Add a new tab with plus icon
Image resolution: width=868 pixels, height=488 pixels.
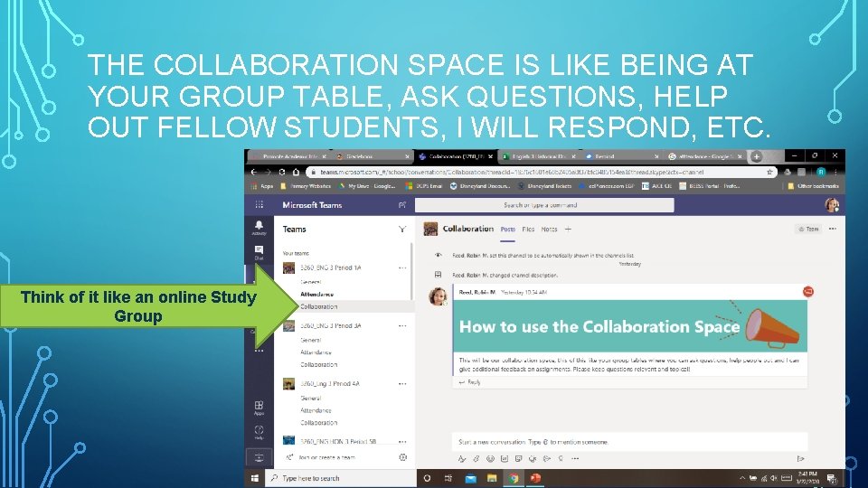pos(568,229)
